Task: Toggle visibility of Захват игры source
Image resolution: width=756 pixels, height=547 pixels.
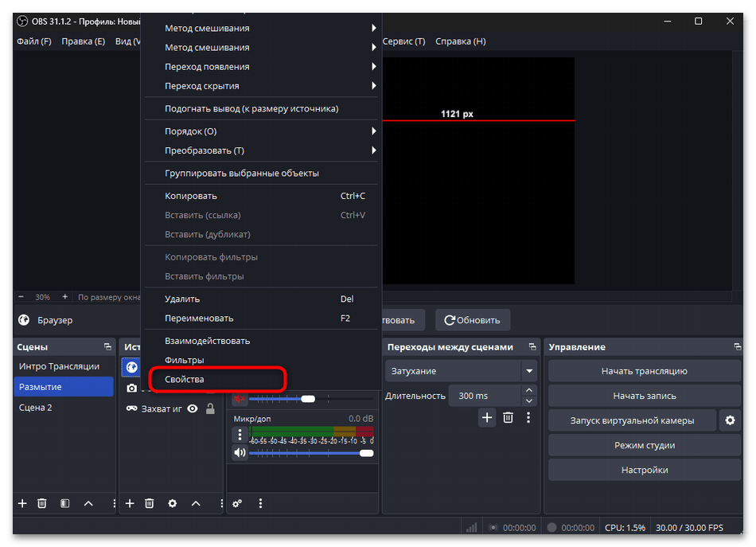Action: click(193, 408)
